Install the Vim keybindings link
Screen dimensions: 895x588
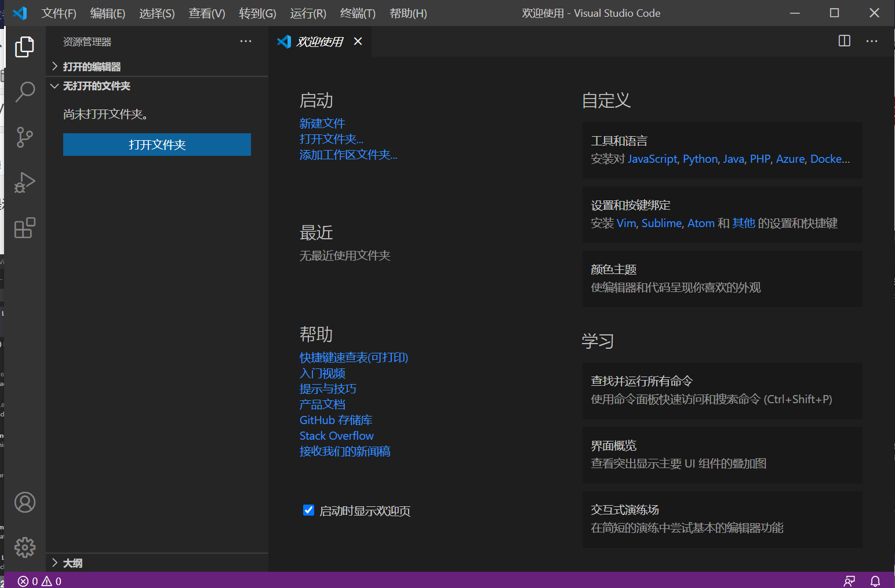point(626,223)
